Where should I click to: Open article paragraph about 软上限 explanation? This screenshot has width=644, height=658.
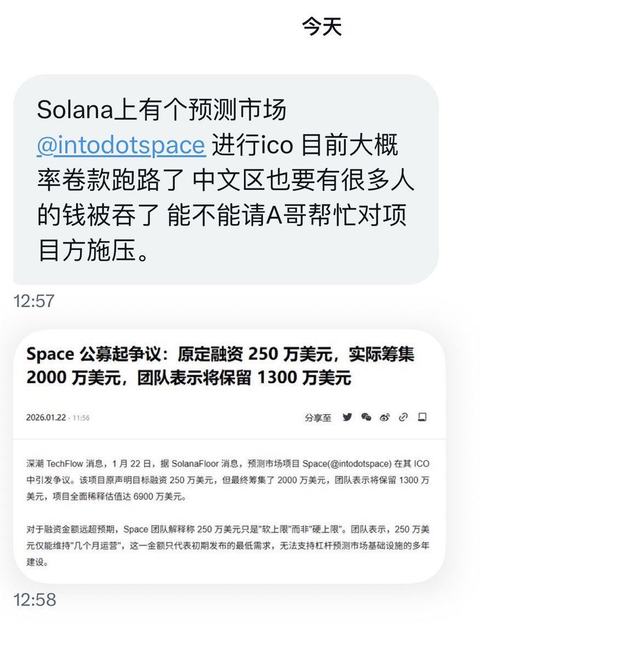click(227, 546)
